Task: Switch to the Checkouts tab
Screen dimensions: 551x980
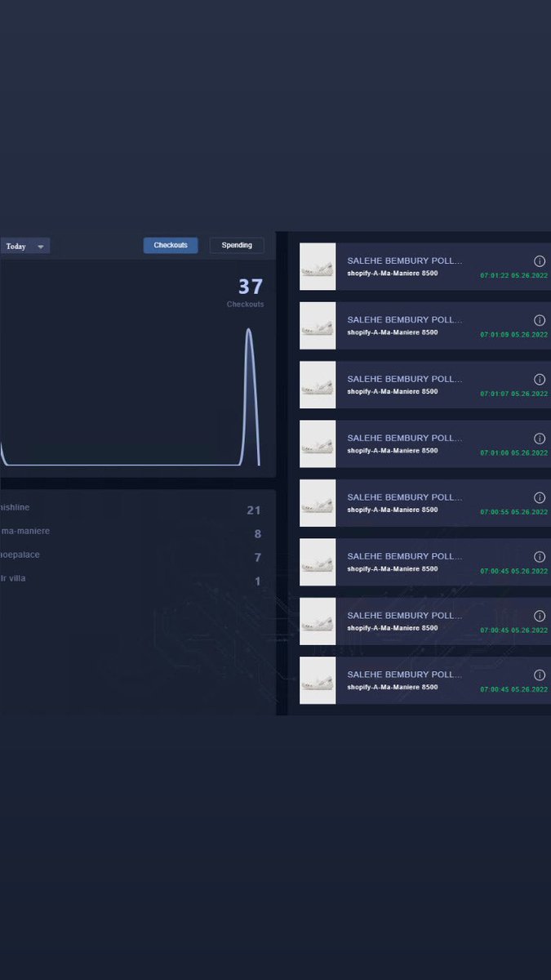Action: (x=171, y=245)
